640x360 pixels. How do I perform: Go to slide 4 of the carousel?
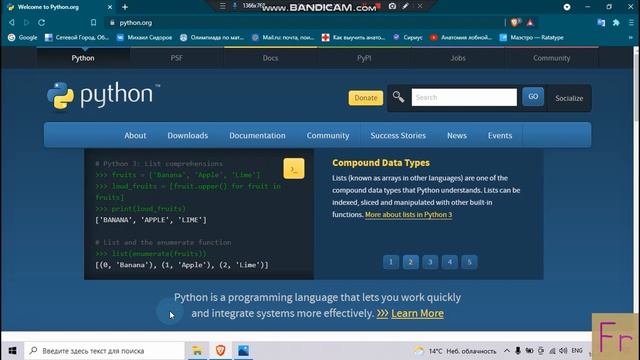coord(450,262)
